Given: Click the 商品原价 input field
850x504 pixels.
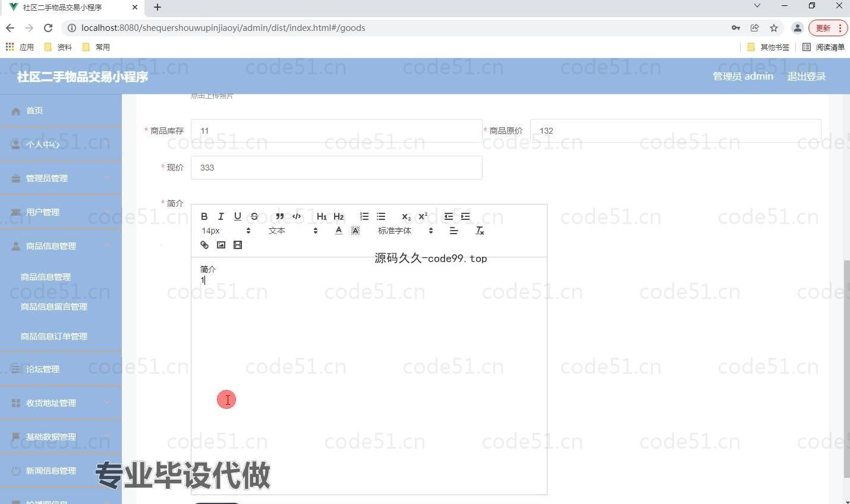Looking at the screenshot, I should [675, 131].
